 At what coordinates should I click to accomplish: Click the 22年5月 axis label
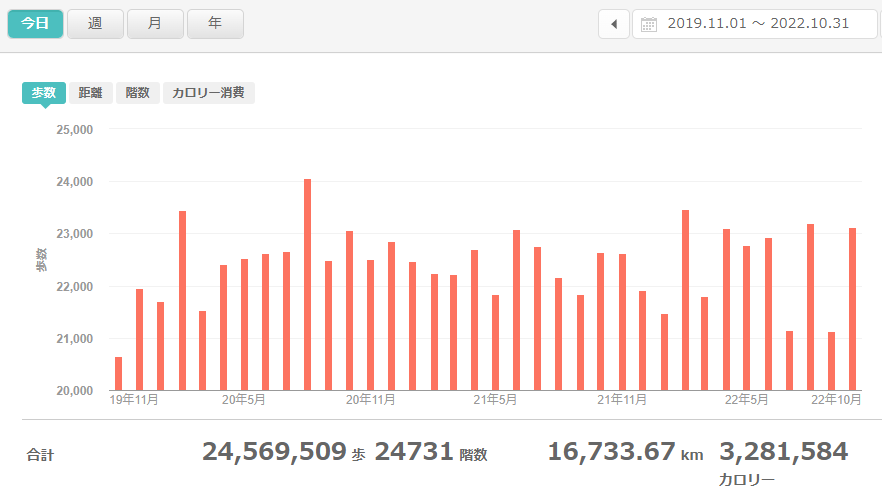coord(746,400)
